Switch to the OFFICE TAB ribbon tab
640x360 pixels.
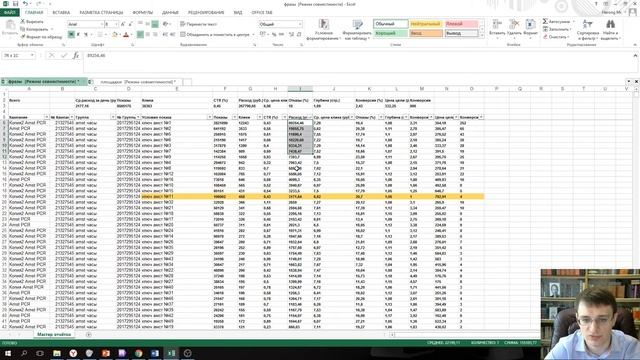click(262, 13)
